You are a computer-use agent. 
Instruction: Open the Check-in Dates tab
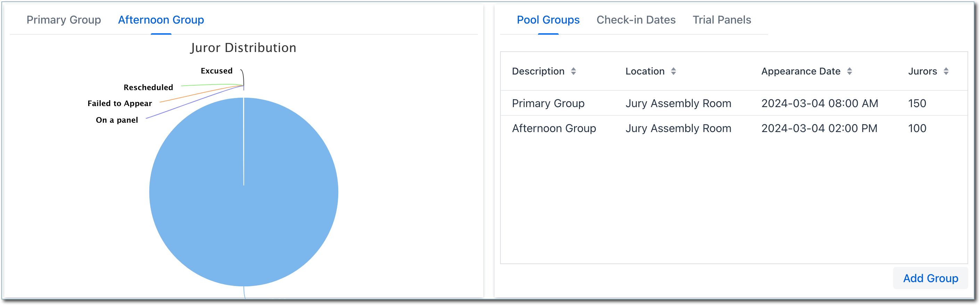(x=636, y=20)
